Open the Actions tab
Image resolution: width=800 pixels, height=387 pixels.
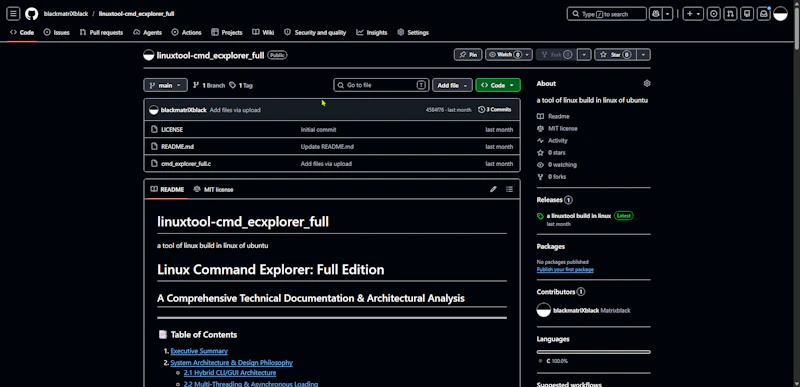pyautogui.click(x=187, y=32)
